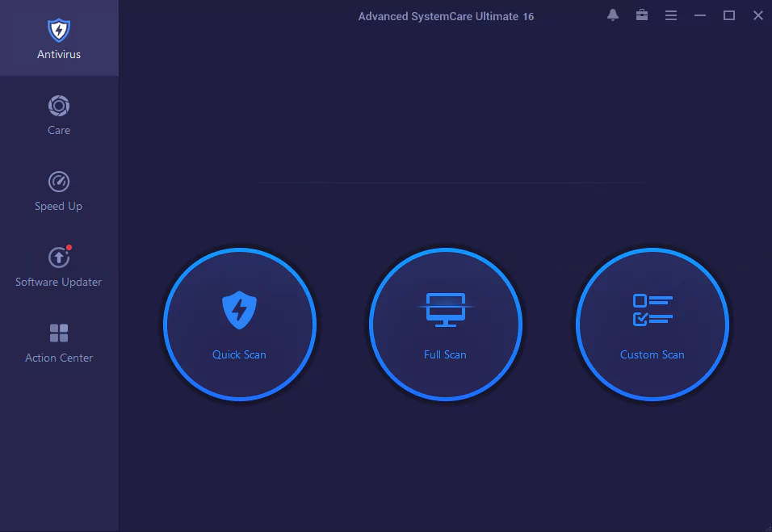The image size is (772, 532).
Task: Open the toolbox icon in title bar
Action: point(641,15)
